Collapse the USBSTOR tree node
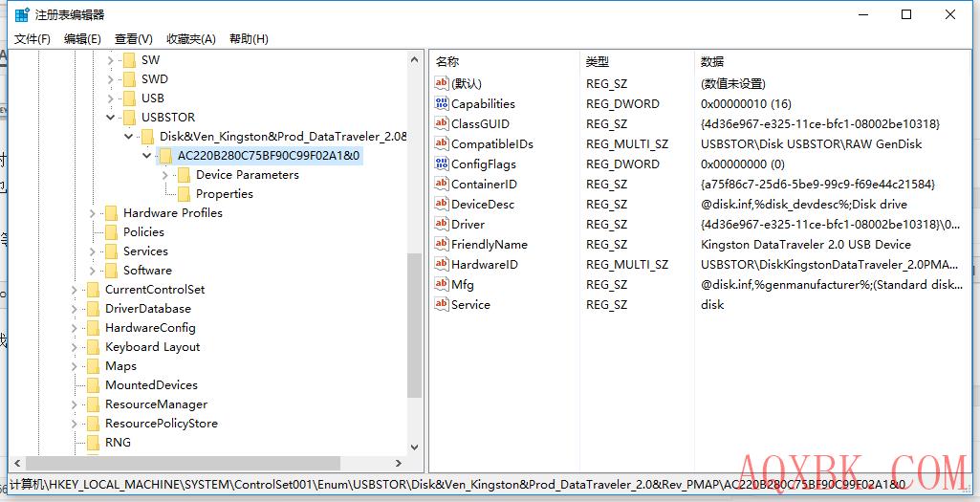This screenshot has width=980, height=502. tap(111, 117)
